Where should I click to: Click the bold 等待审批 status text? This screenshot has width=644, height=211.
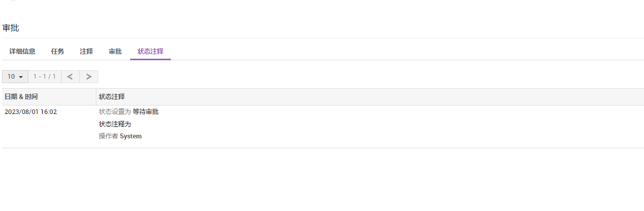coord(145,112)
